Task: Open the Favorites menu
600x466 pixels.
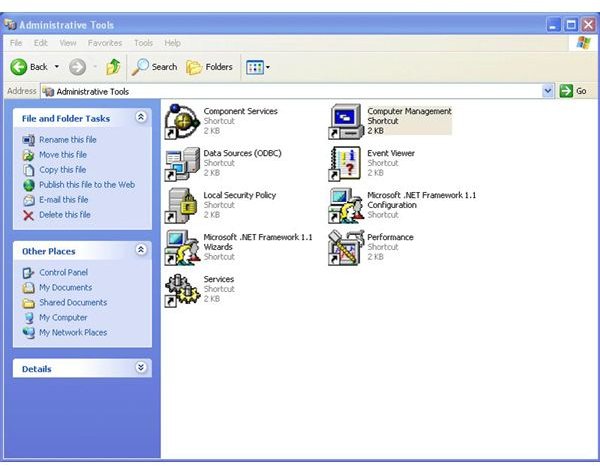Action: pyautogui.click(x=105, y=43)
